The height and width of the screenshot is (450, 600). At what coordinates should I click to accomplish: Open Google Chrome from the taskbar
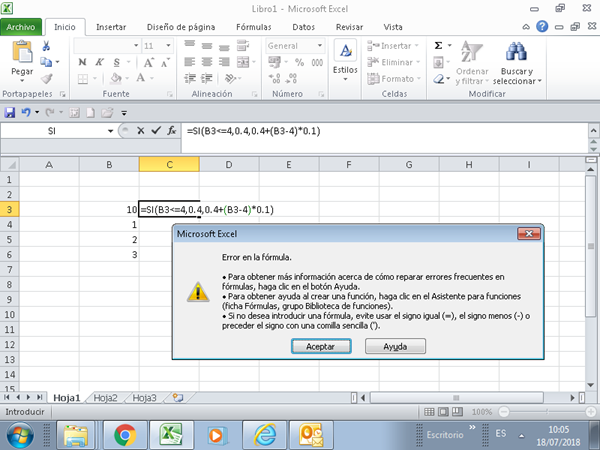coord(125,435)
